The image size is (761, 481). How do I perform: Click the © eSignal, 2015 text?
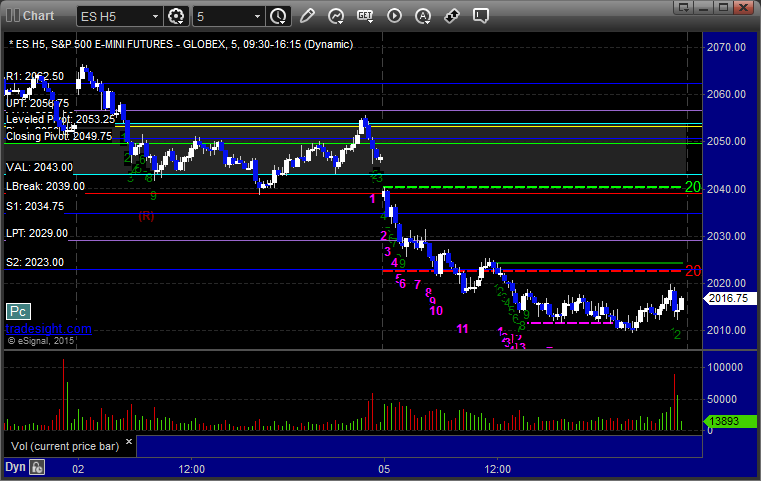pyautogui.click(x=41, y=341)
